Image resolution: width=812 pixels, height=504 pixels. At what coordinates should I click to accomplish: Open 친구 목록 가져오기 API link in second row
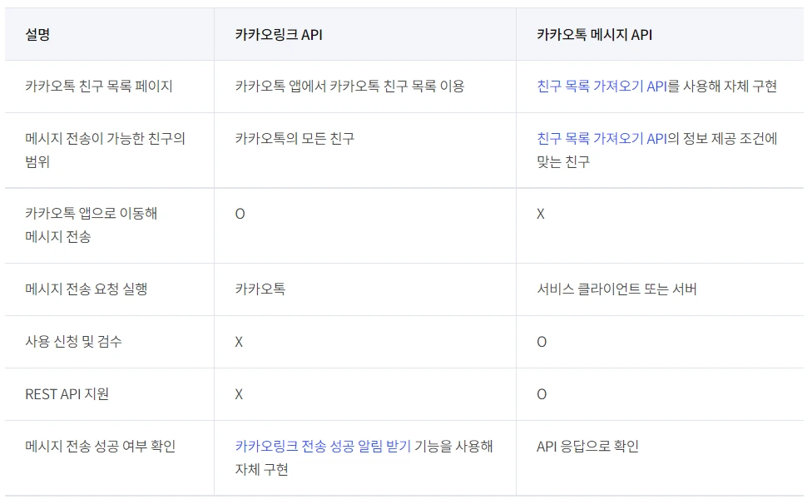[602, 139]
